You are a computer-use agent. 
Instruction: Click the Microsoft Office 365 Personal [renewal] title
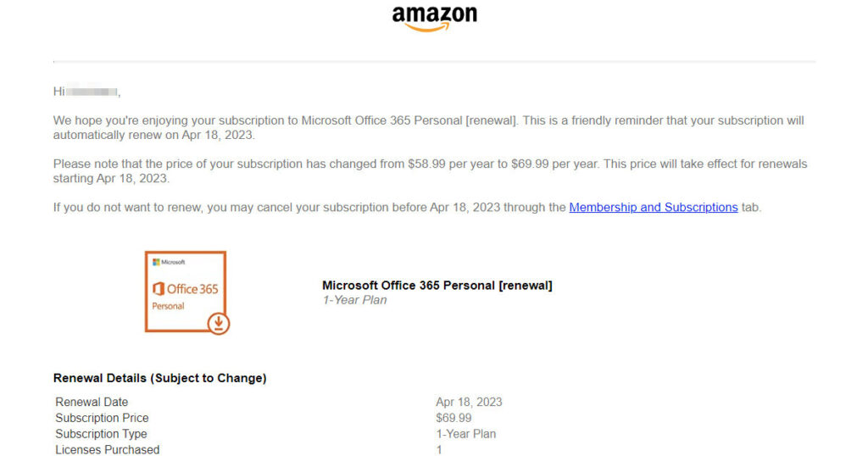[437, 286]
